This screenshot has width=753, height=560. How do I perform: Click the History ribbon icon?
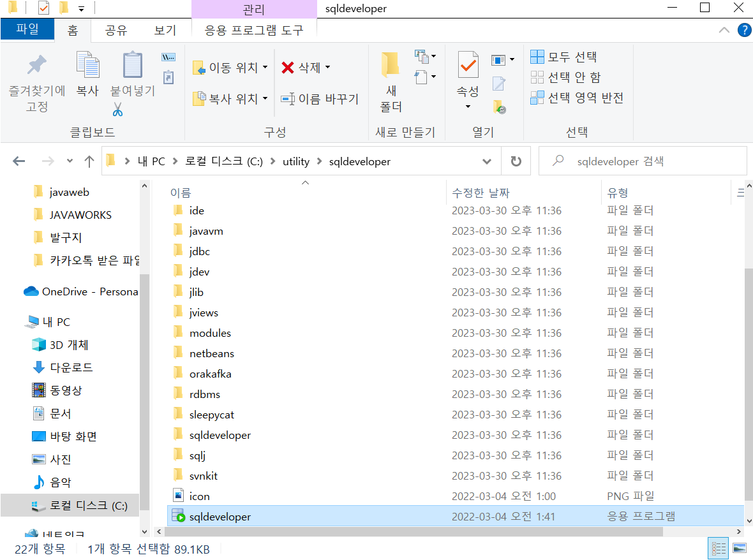(500, 107)
